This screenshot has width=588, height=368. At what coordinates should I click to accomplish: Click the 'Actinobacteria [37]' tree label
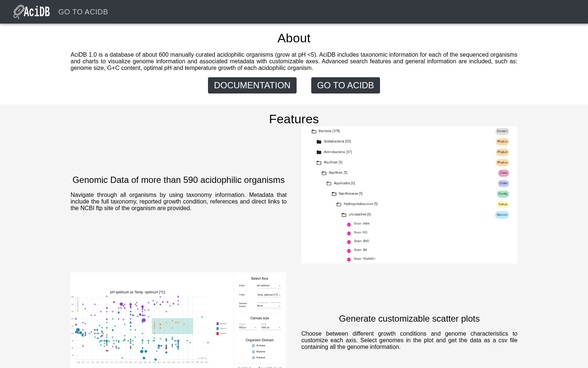click(x=338, y=152)
